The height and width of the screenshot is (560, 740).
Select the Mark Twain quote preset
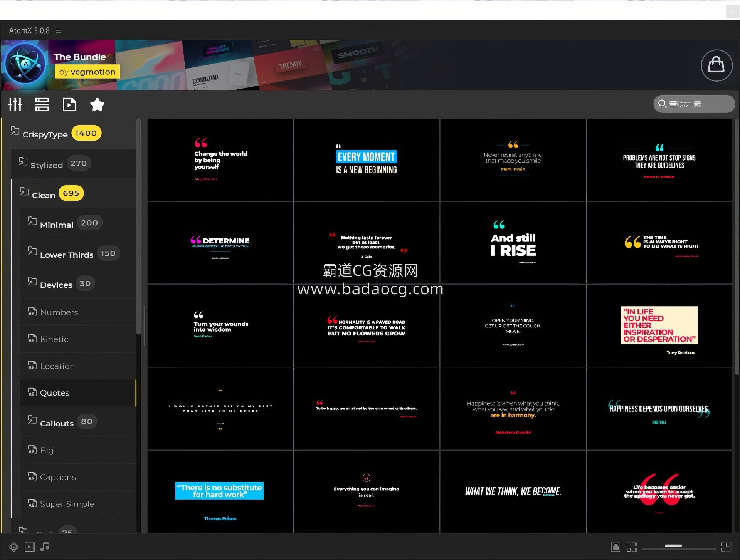click(x=513, y=160)
